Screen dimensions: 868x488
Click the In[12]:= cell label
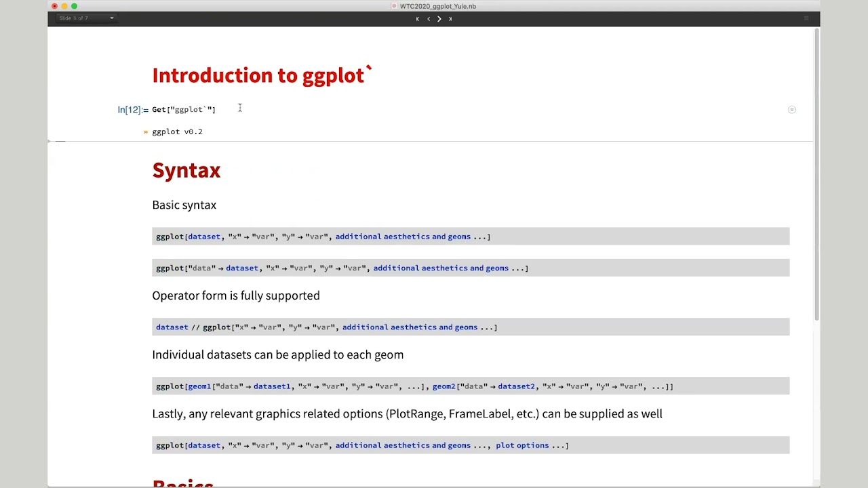(133, 110)
